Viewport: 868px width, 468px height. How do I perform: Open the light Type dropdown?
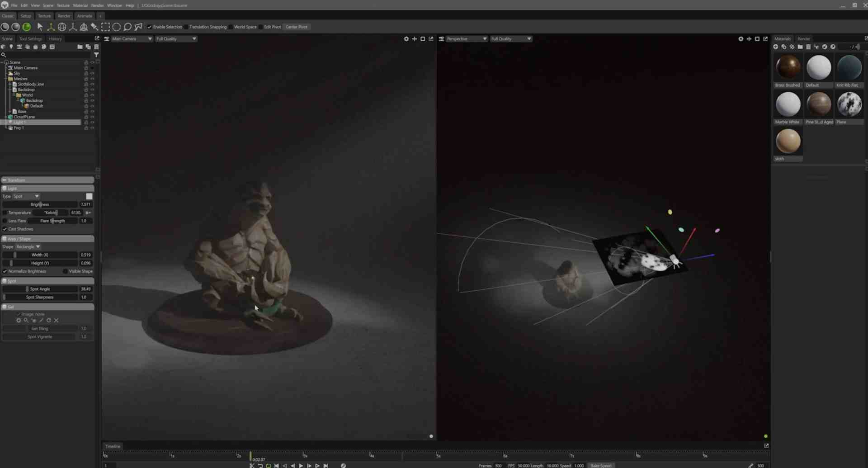pos(26,196)
